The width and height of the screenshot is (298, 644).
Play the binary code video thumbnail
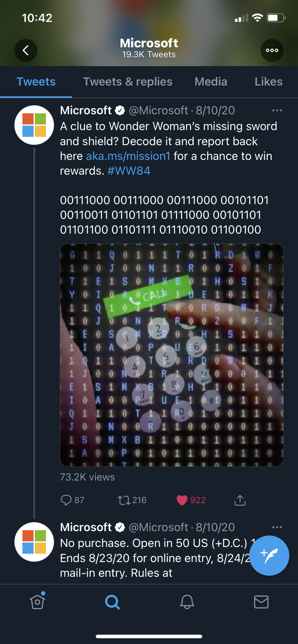(172, 355)
